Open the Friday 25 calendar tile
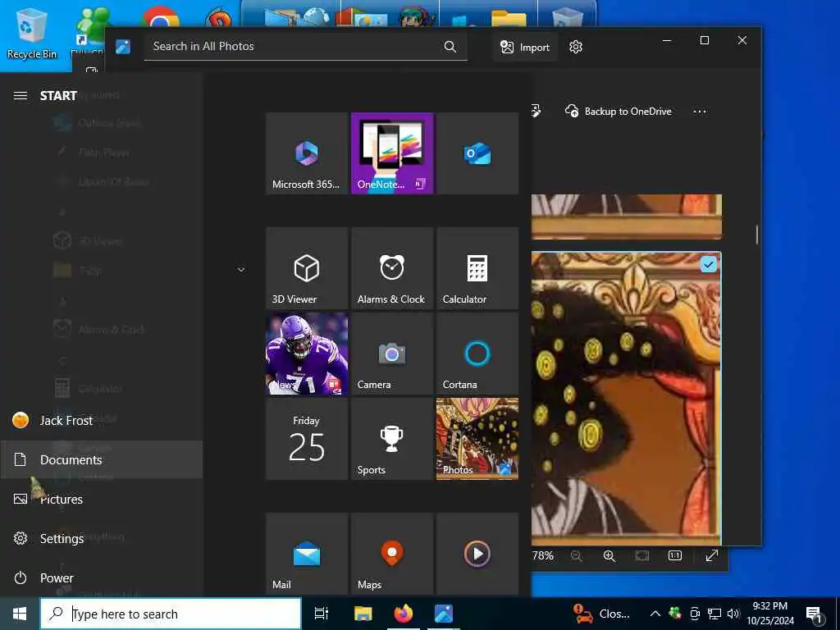The width and height of the screenshot is (840, 630). 307,439
